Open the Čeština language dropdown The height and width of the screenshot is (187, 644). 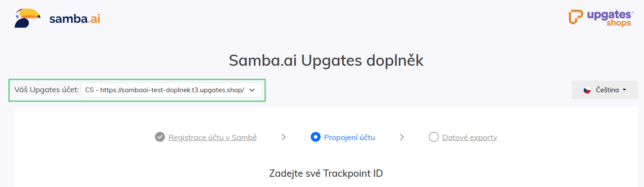[604, 90]
